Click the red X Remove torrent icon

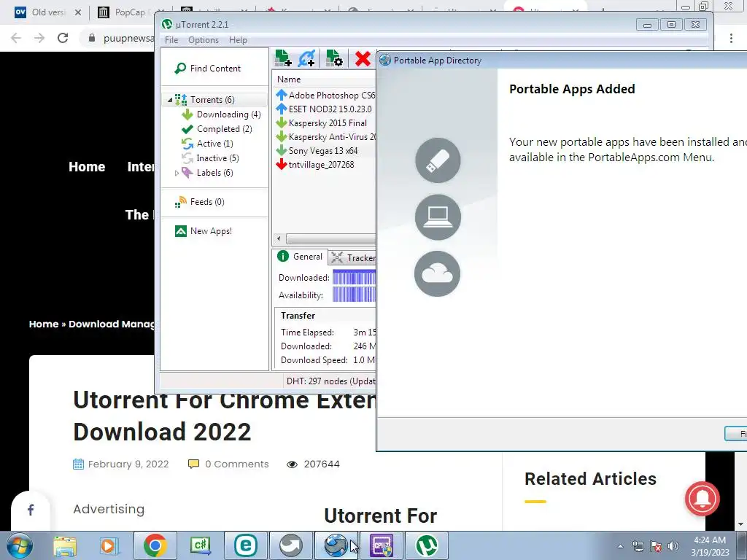coord(363,58)
